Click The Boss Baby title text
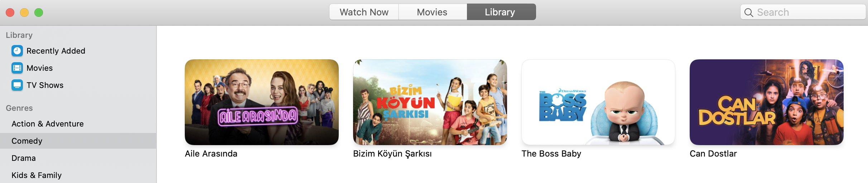This screenshot has height=183, width=868. 551,154
